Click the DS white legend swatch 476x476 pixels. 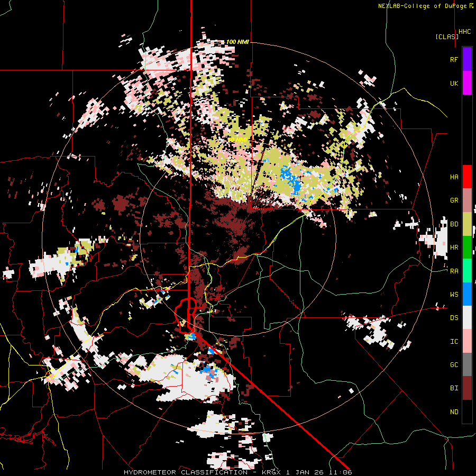[x=467, y=317]
